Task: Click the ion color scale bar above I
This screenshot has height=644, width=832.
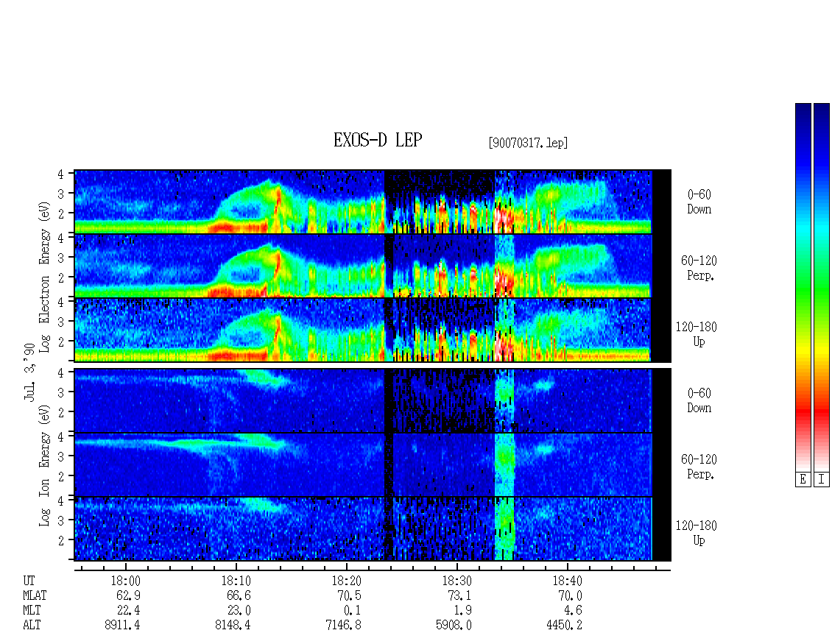Action: (x=822, y=287)
